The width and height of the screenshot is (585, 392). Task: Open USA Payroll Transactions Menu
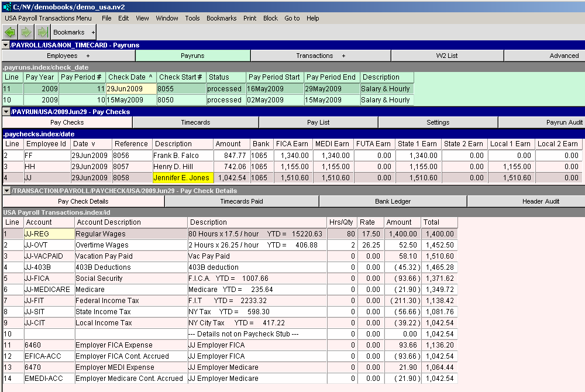click(x=47, y=18)
